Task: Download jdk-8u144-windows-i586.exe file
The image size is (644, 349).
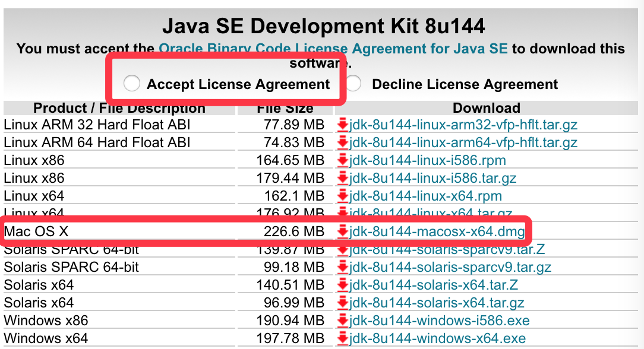Action: (440, 321)
